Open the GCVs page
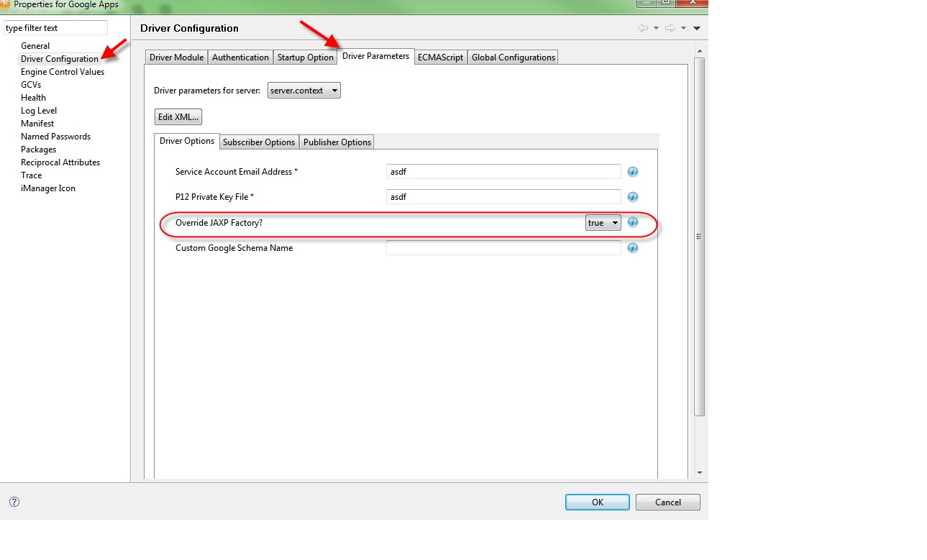The image size is (927, 560). pyautogui.click(x=31, y=85)
